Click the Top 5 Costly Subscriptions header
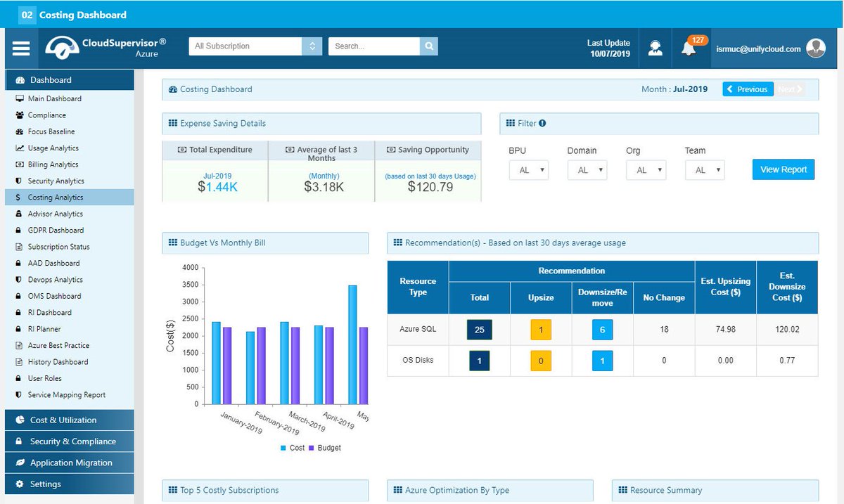This screenshot has height=504, width=844. [265, 490]
